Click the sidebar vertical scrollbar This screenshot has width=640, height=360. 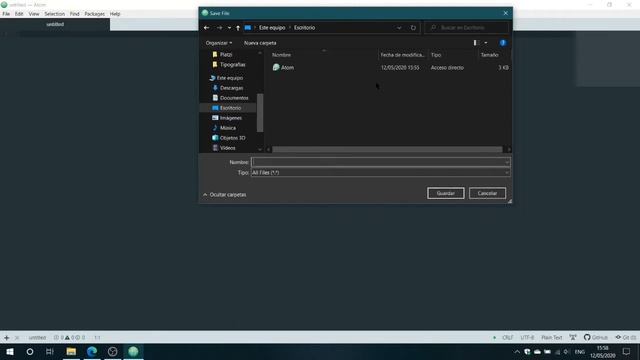pos(260,113)
